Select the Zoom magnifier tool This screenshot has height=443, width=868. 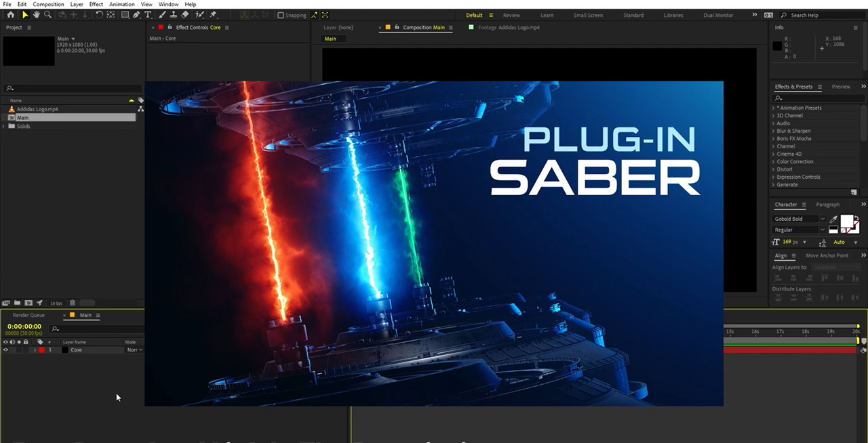[47, 15]
